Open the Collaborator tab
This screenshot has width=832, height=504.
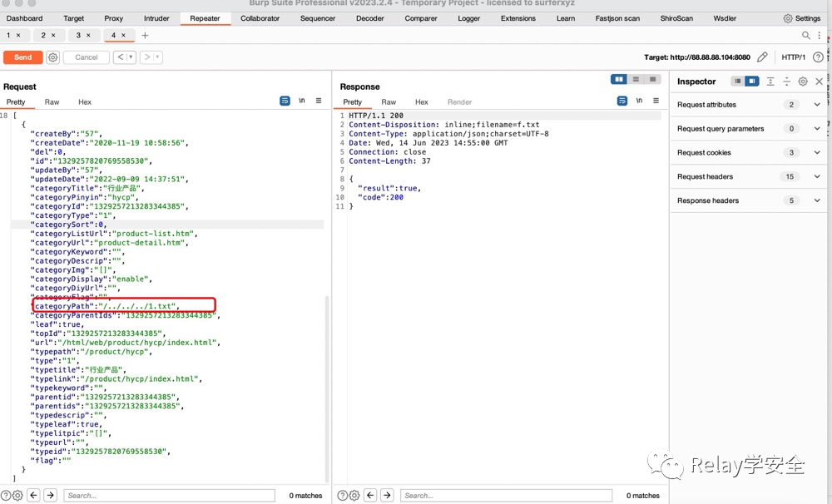point(260,18)
